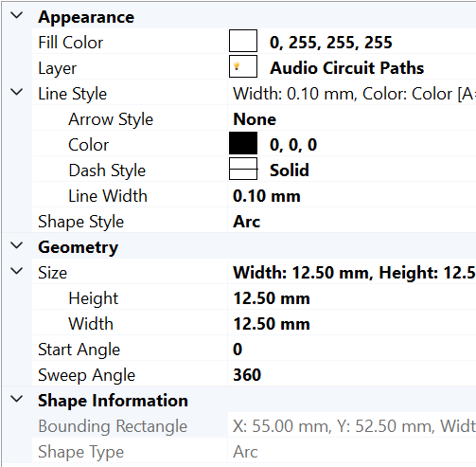Select the Arrow Style None value
The image size is (476, 467).
(255, 119)
